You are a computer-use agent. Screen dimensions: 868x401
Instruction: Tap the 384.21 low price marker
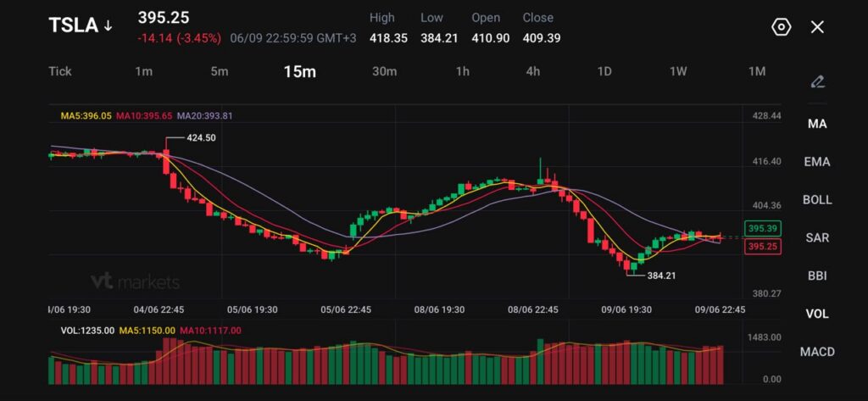click(x=661, y=275)
